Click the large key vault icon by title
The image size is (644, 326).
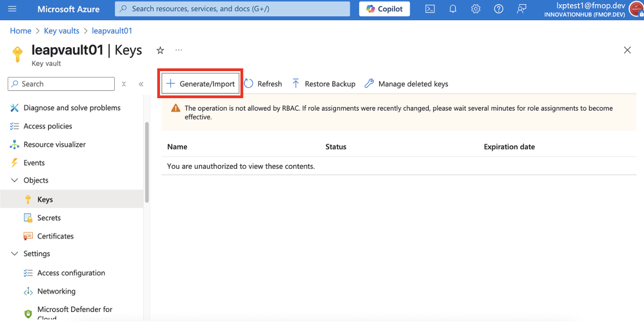coord(18,54)
